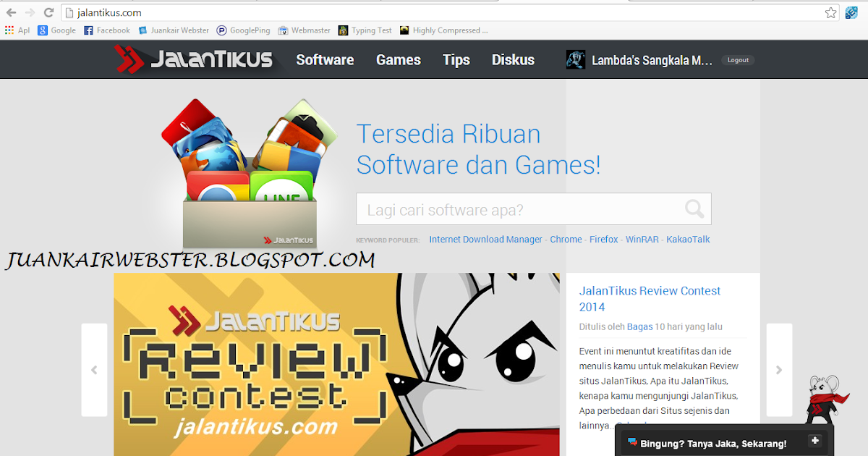The height and width of the screenshot is (456, 868).
Task: Open the Apl apps shortcut in bookmarks bar
Action: [x=17, y=30]
